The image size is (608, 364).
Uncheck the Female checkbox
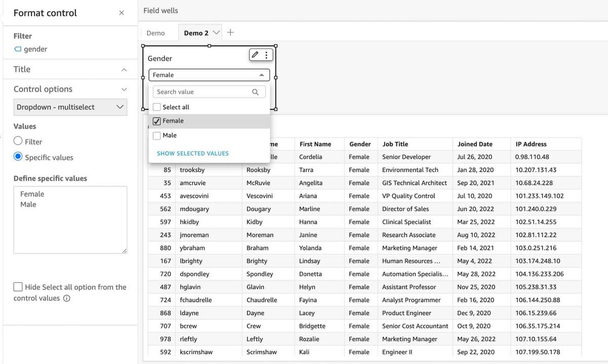[x=157, y=121]
